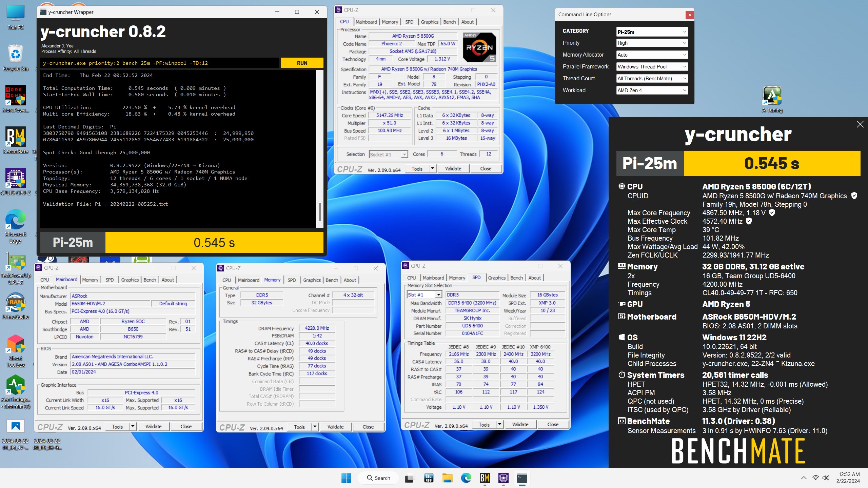The width and height of the screenshot is (868, 488).
Task: Click Tools in Mainboard CPU-Z window
Action: point(117,427)
